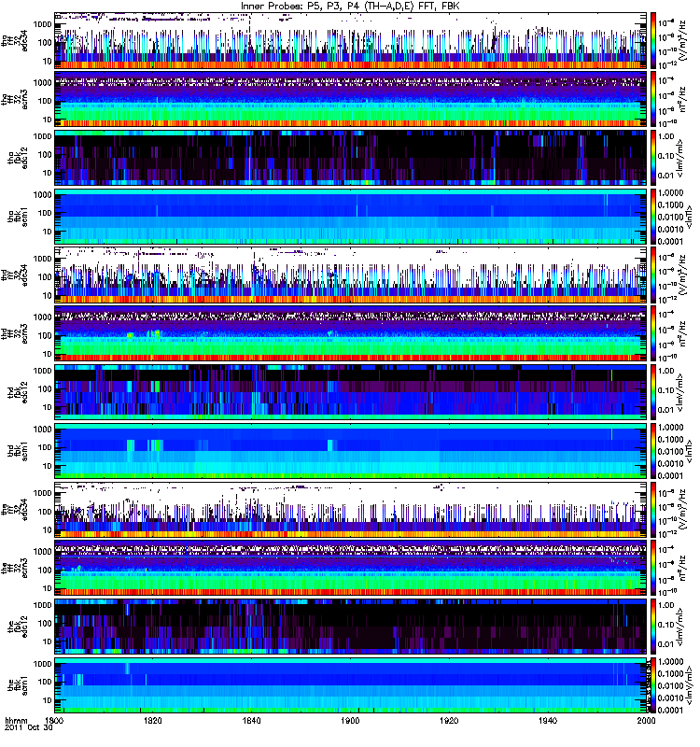Pick the color bar beside tha fff edc34
Viewport: 700px width, 747px height.
coord(653,40)
